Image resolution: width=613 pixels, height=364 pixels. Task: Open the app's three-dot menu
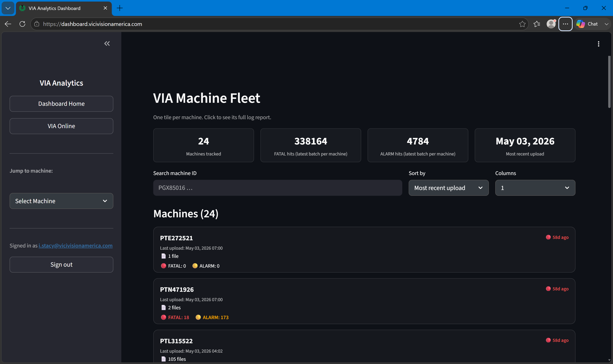tap(599, 44)
